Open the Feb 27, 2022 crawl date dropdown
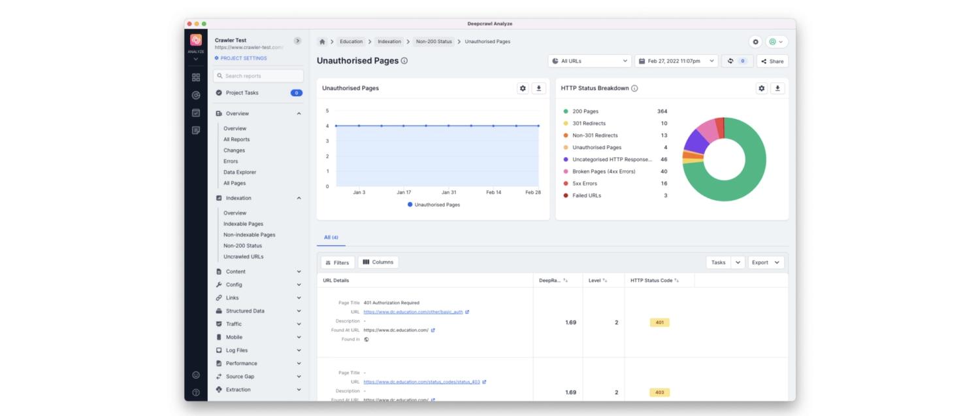The image size is (980, 416). (676, 61)
